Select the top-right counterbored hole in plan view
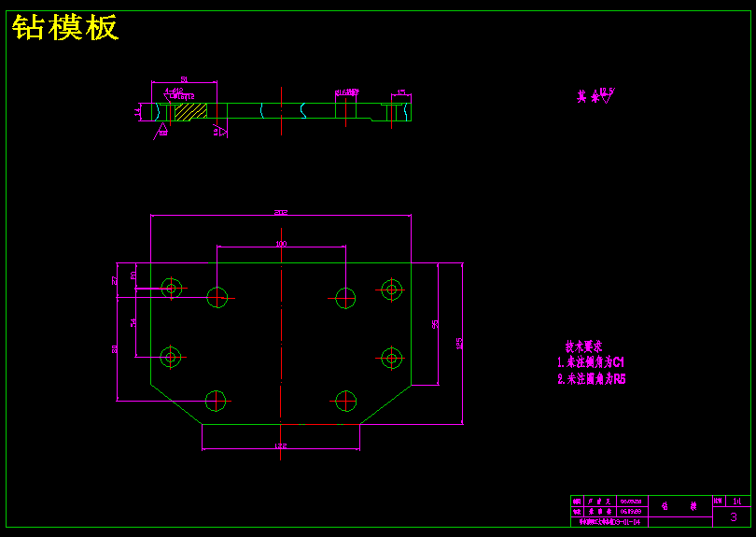756x537 pixels. click(x=391, y=290)
